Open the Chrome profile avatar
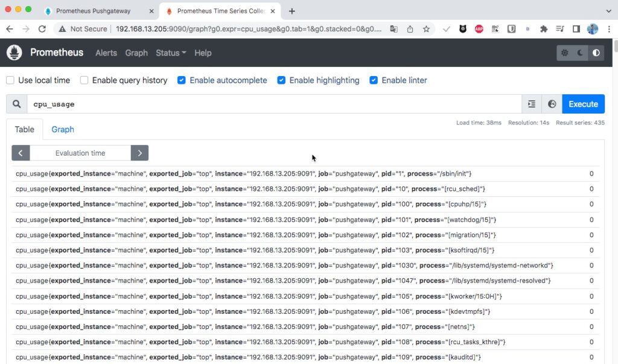 point(593,29)
